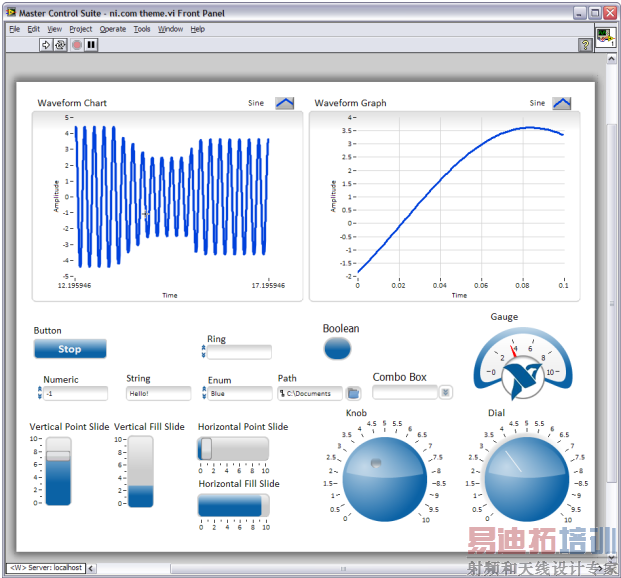Screen dimensions: 621x578
Task: Click the key glyph in the Path field
Action: [282, 393]
